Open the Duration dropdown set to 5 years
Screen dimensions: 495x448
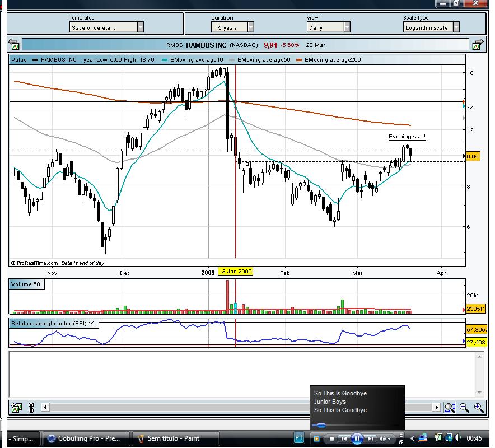232,27
